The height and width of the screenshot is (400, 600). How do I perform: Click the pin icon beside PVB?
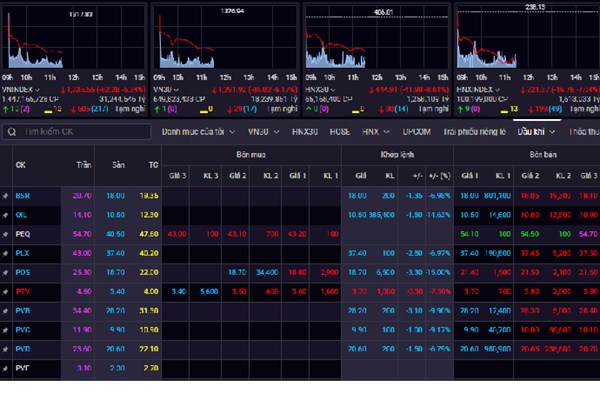point(5,311)
